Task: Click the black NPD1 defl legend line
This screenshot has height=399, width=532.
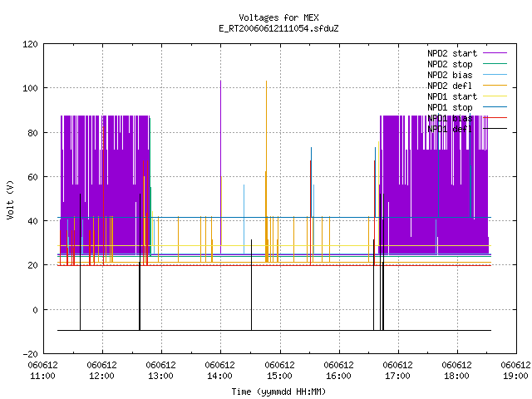Action: click(495, 129)
